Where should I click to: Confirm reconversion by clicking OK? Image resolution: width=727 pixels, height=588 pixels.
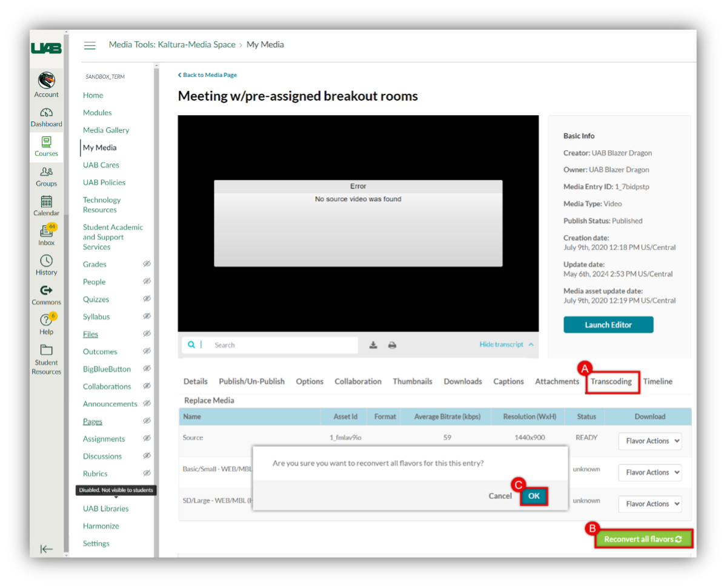[x=534, y=495]
